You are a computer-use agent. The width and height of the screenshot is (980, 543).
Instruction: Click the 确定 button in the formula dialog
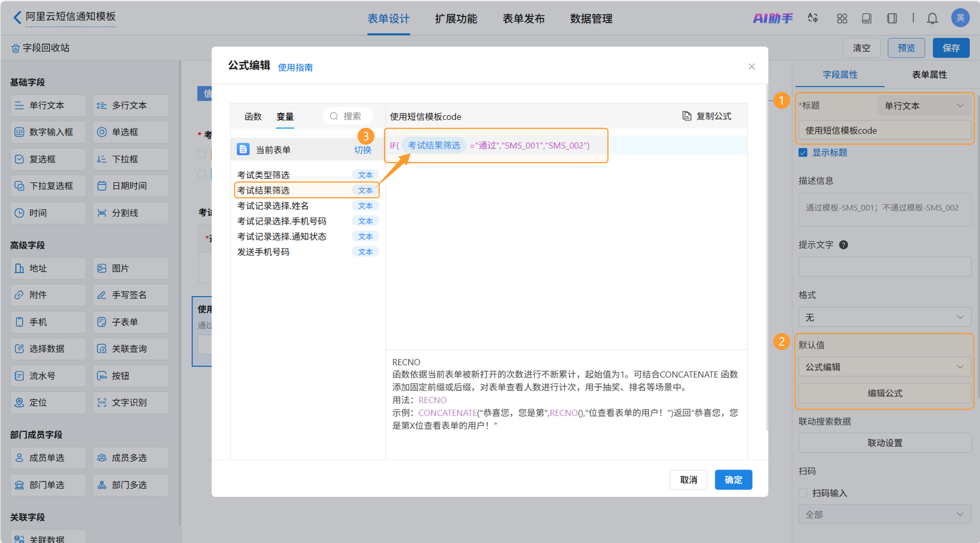(733, 480)
